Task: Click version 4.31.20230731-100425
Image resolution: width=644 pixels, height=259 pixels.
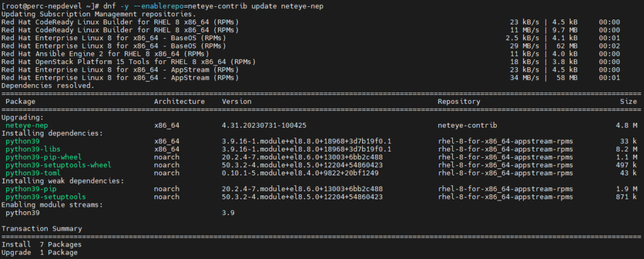Action: 264,125
